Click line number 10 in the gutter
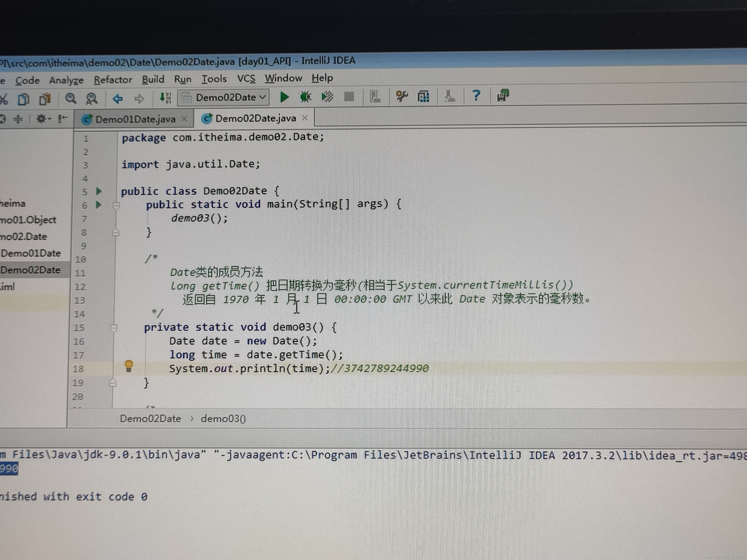747x560 pixels. coord(81,259)
